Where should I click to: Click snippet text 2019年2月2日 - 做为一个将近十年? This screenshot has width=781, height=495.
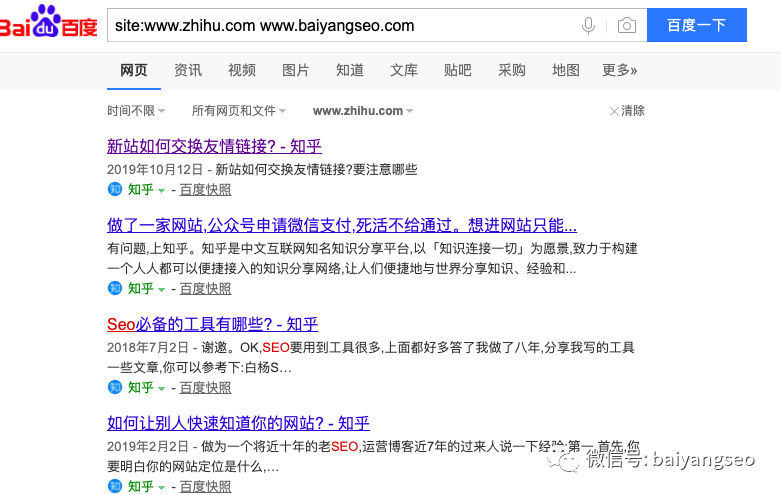tap(374, 456)
